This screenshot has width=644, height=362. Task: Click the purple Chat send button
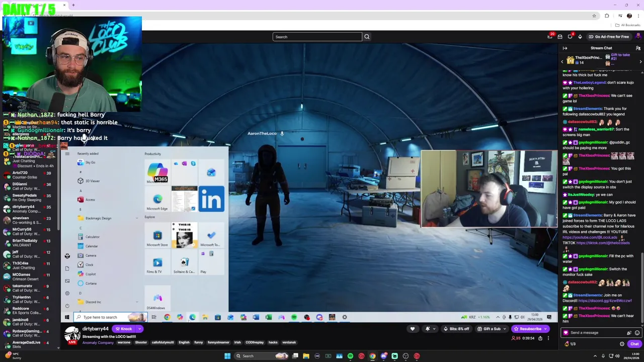point(634,344)
